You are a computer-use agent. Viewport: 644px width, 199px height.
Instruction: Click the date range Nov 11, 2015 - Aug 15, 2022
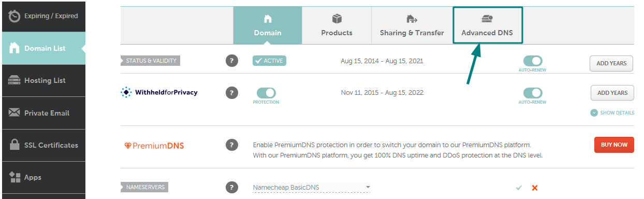coord(382,93)
